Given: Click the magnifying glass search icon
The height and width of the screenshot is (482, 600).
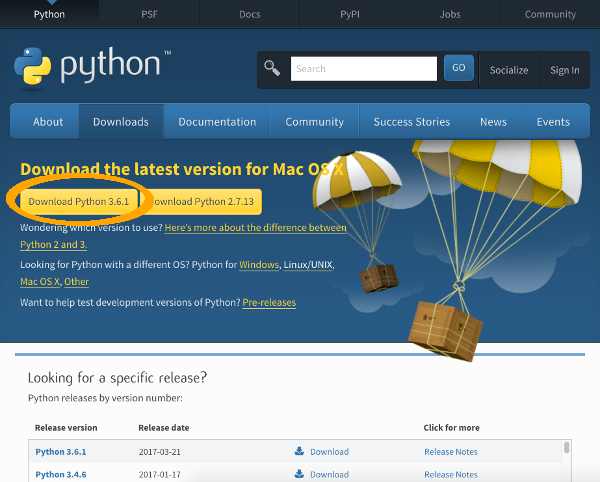Looking at the screenshot, I should 272,68.
